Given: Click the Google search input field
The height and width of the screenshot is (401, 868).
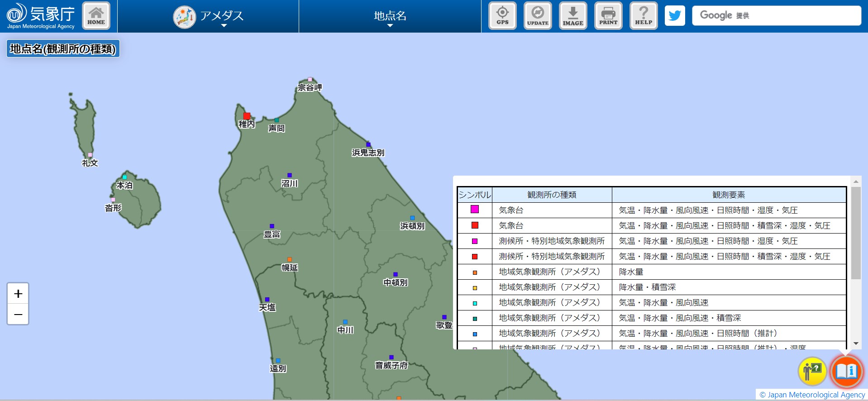Looking at the screenshot, I should tap(777, 15).
